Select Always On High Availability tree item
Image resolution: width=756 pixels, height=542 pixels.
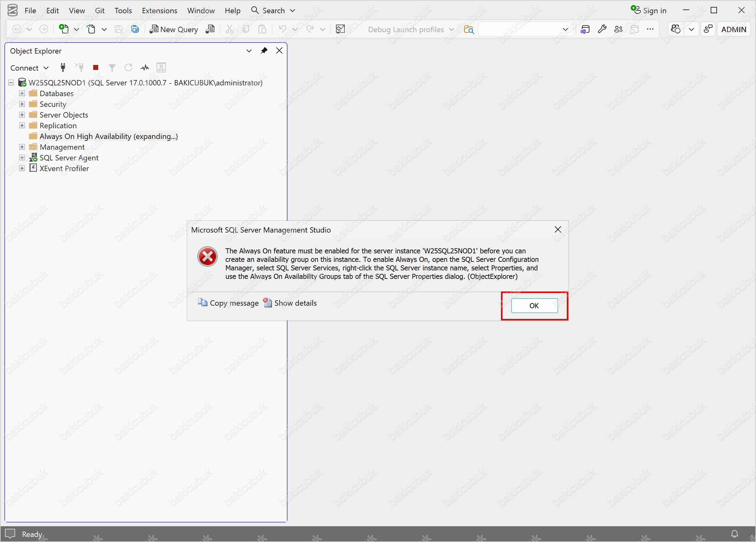click(108, 136)
